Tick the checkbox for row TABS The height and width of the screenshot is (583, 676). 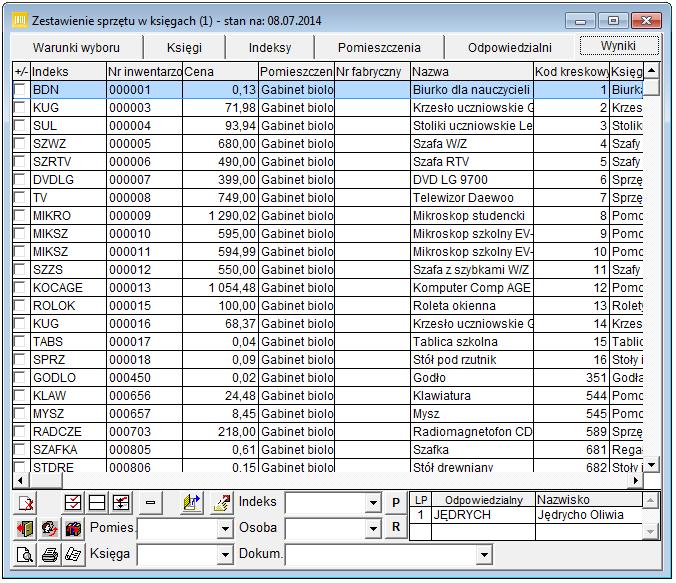point(20,342)
